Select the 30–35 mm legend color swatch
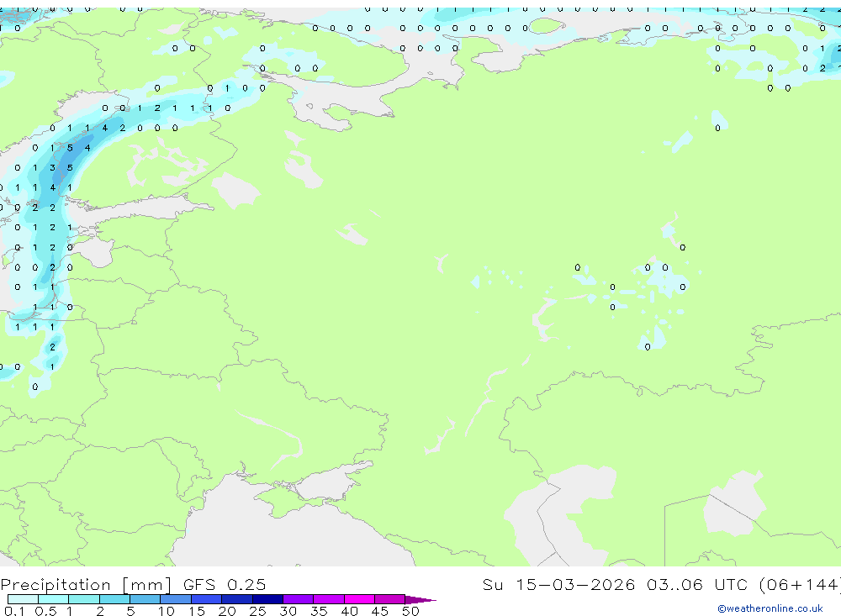This screenshot has height=616, width=841. [x=298, y=599]
